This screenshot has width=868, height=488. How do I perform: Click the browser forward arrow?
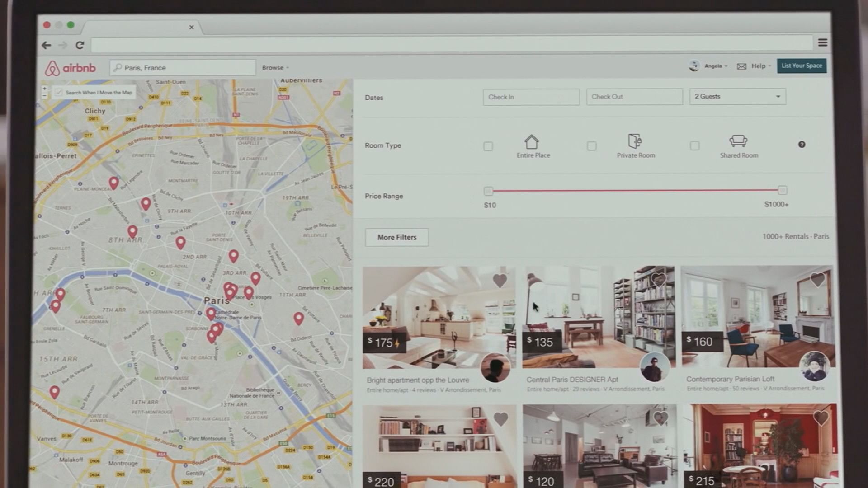tap(63, 45)
